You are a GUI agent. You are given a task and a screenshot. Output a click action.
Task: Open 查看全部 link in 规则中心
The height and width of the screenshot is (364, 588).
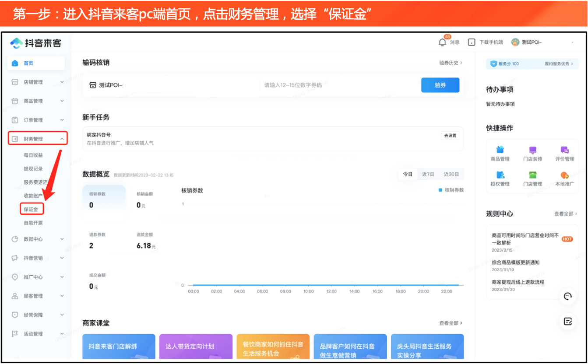[x=566, y=214]
